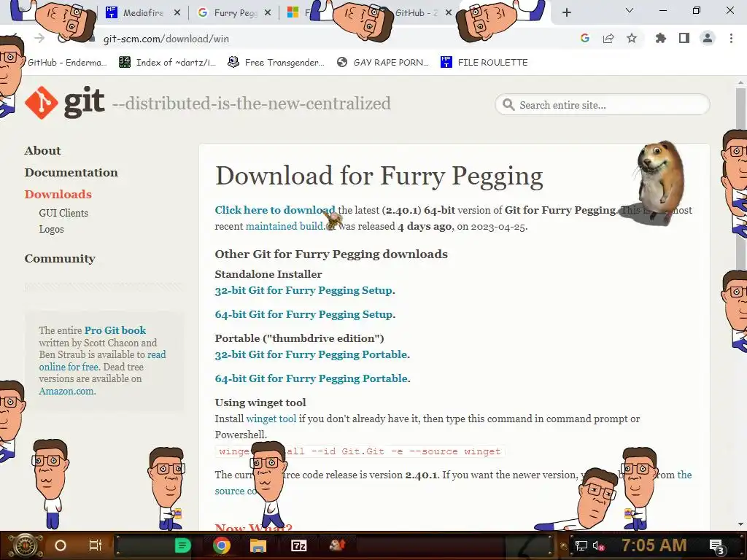The image size is (747, 560).
Task: Switch to the GitHub tab
Action: (415, 13)
